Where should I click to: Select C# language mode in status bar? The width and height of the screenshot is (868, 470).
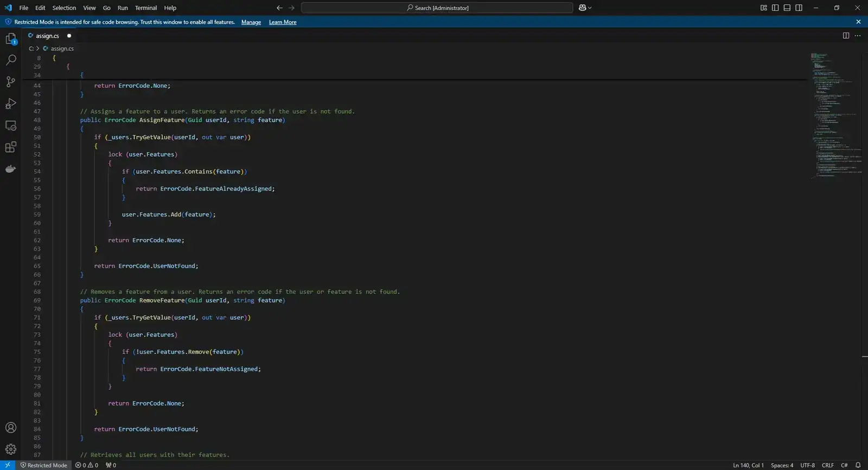pos(844,465)
